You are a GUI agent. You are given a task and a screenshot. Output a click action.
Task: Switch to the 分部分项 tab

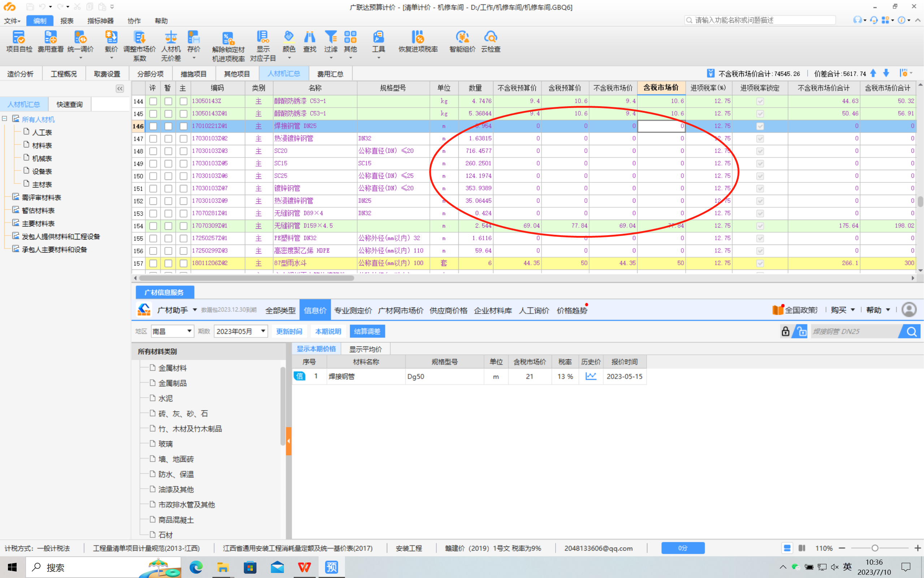pos(150,74)
